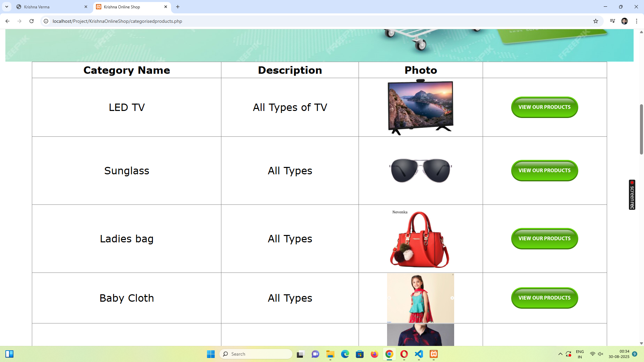This screenshot has height=362, width=644.
Task: View products for Sunglass category
Action: [544, 171]
